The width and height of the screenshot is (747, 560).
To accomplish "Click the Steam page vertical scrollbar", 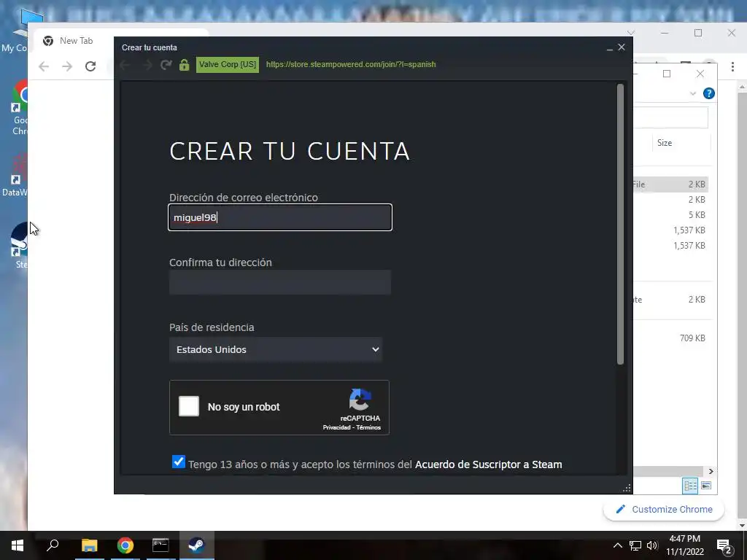I will point(620,224).
